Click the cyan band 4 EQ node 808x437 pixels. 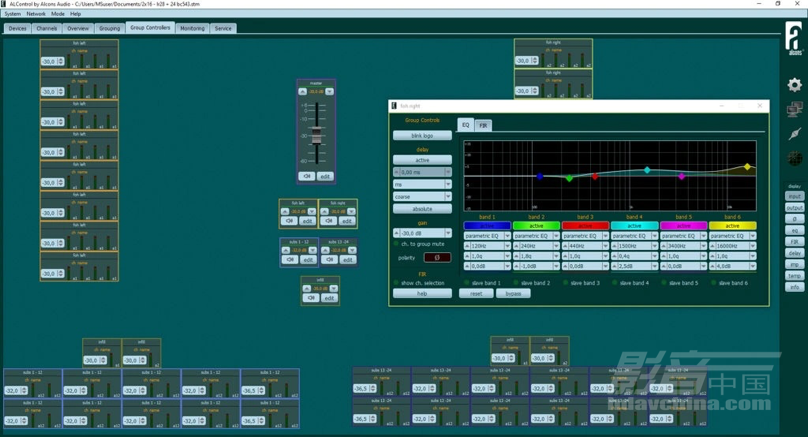[x=647, y=170]
